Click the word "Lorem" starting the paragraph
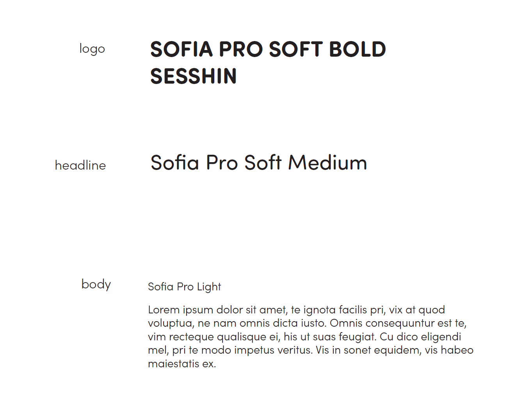 [164, 310]
